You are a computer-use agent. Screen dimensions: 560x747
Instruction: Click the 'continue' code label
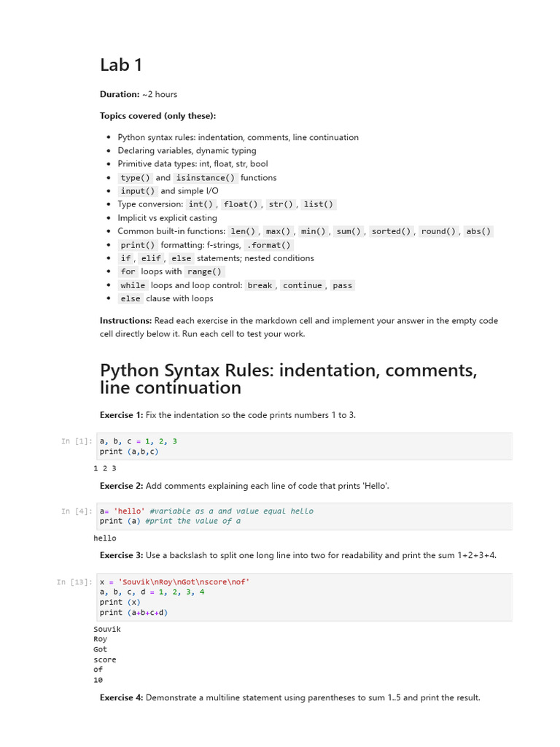[303, 285]
